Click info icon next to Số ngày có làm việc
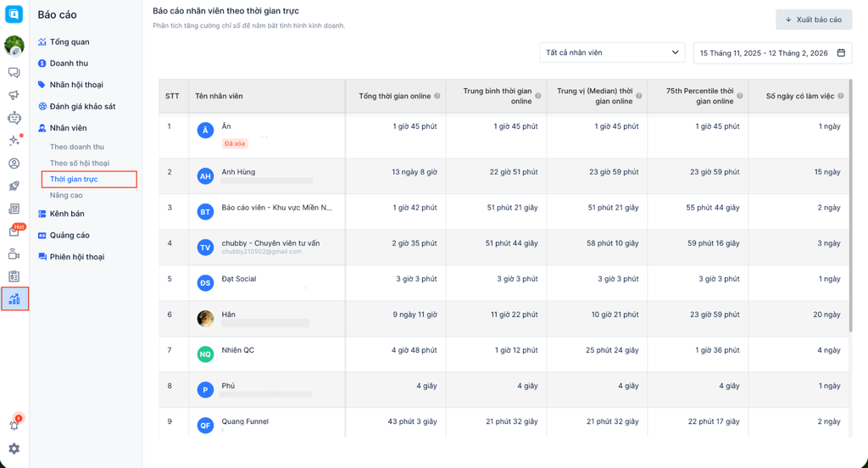The width and height of the screenshot is (868, 468). [841, 97]
